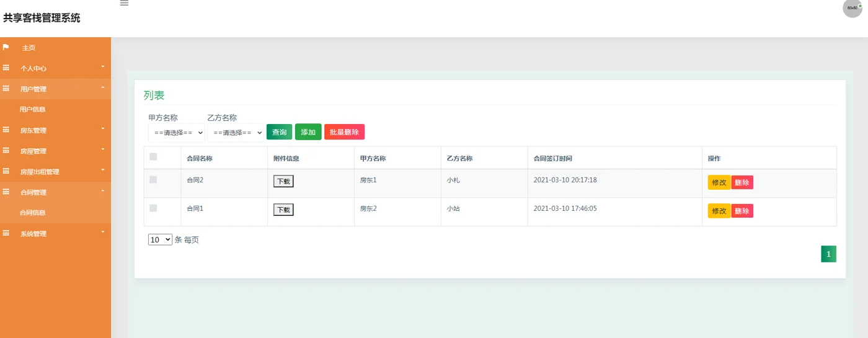The height and width of the screenshot is (338, 868).
Task: Click the 合同名称 column header
Action: 200,159
